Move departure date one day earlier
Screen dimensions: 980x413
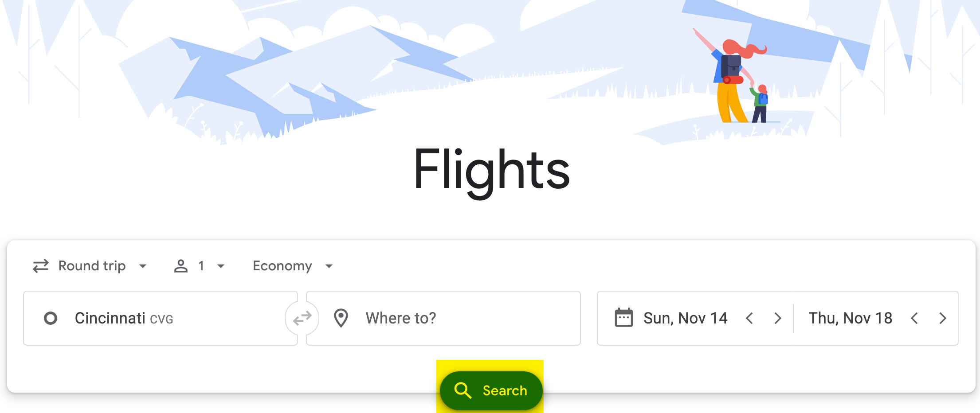tap(749, 318)
